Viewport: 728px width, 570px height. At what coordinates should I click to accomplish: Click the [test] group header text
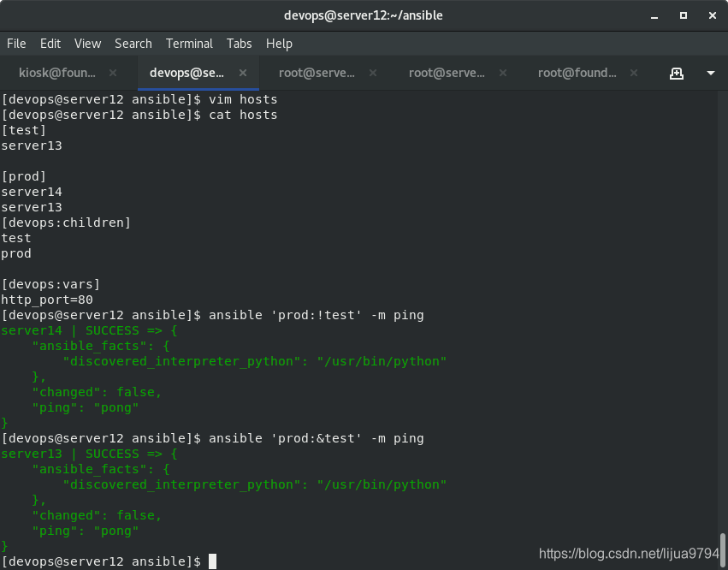point(24,130)
